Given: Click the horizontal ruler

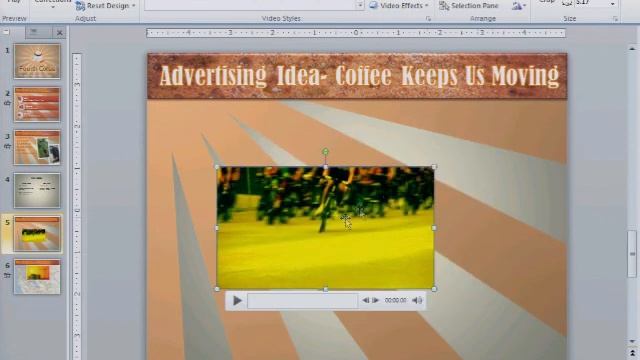Looking at the screenshot, I should (356, 33).
